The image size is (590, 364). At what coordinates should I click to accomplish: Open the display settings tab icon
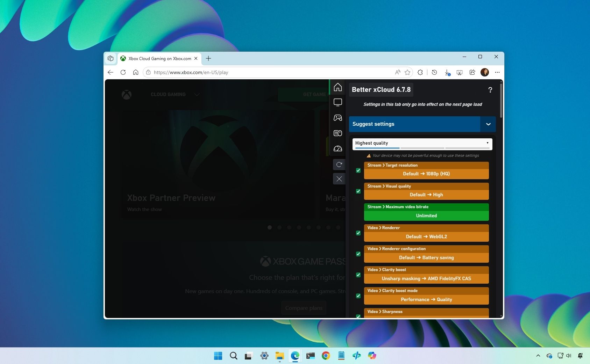[x=337, y=102]
